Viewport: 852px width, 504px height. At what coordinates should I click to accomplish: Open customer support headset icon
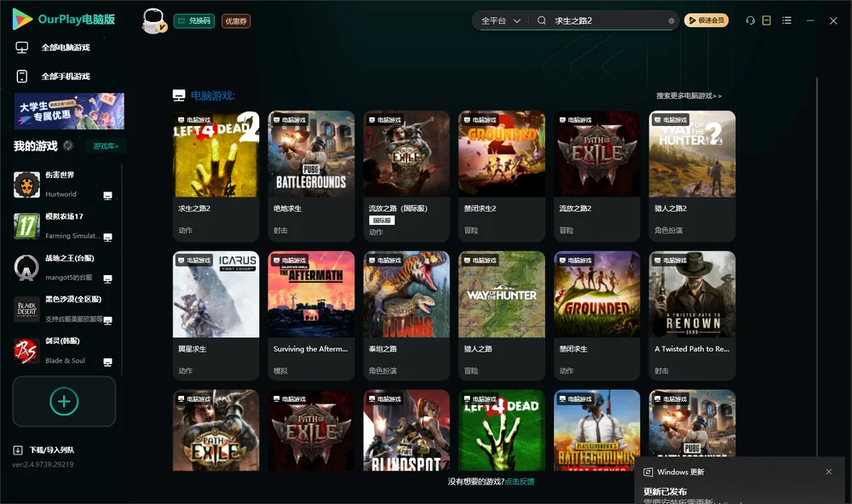(750, 20)
